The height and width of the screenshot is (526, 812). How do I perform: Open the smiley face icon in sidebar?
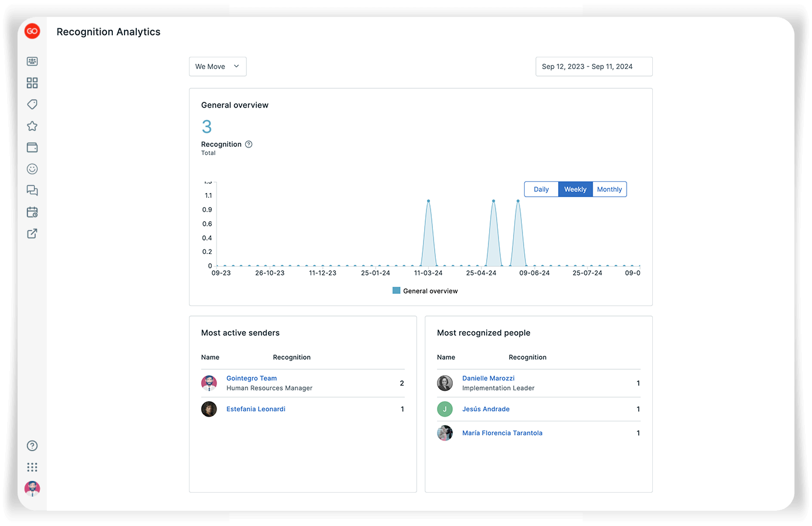(32, 169)
